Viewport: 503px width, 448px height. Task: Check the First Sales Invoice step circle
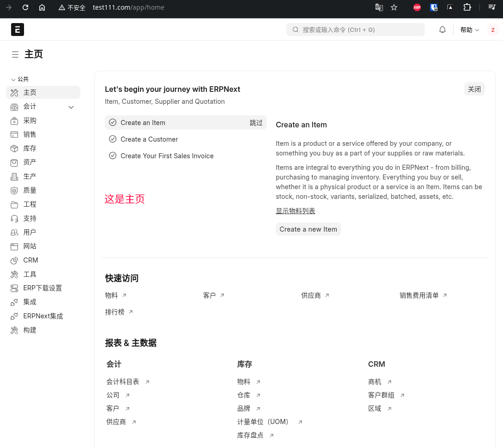coord(113,156)
